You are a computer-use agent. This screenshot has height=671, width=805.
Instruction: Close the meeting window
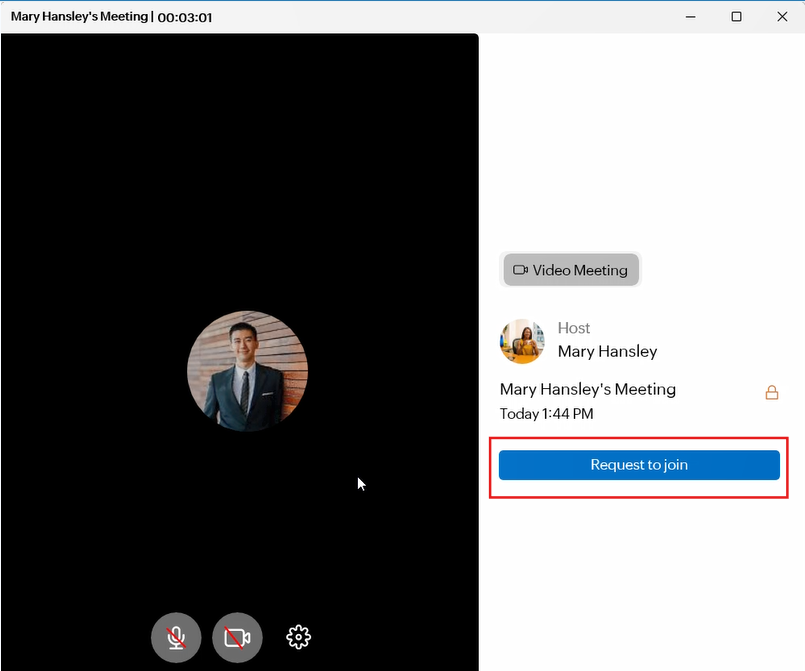782,17
